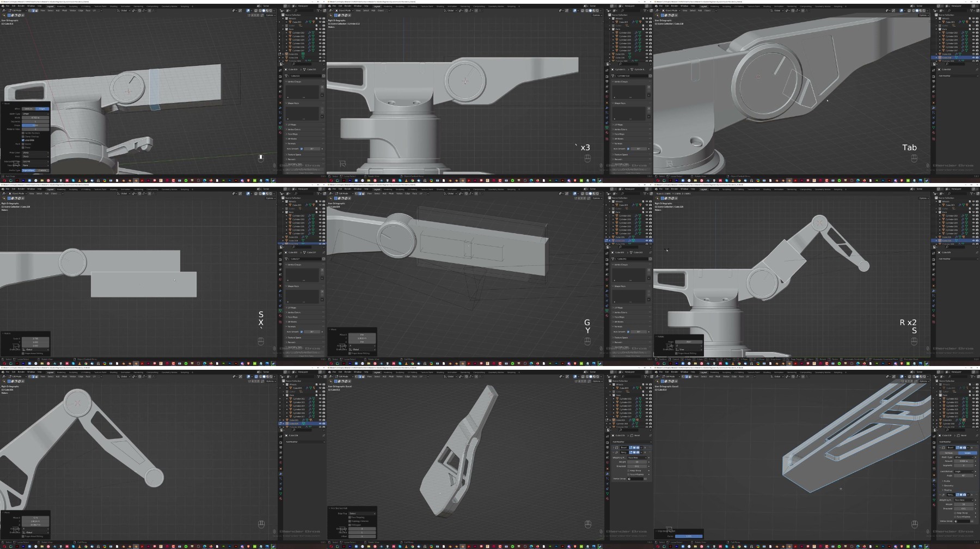Viewport: 980px width, 549px height.
Task: Select Vertices affect button in Bevel operator panel
Action: pos(29,109)
